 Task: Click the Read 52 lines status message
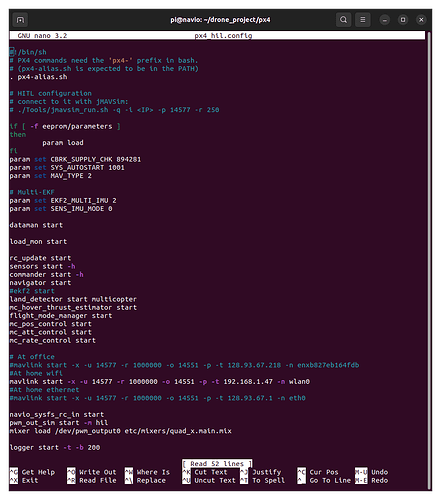(217, 464)
